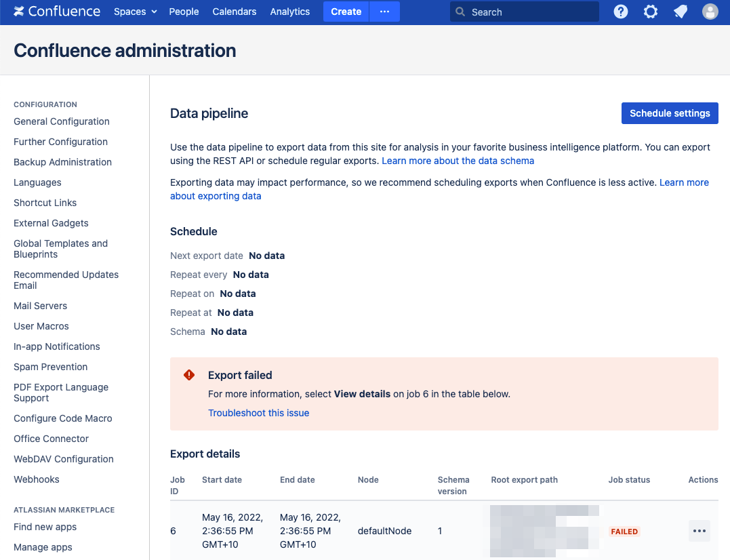
Task: Click the Repeat every No data value
Action: click(x=251, y=275)
